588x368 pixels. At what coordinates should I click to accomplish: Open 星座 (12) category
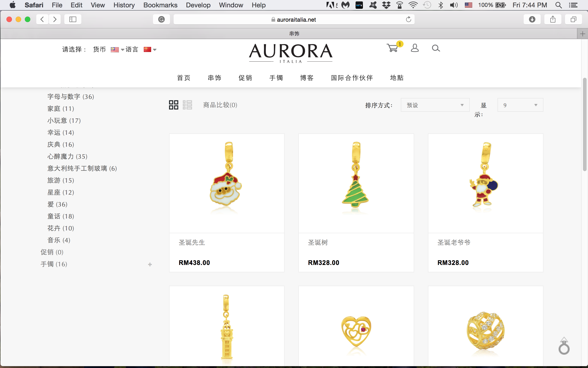point(61,192)
